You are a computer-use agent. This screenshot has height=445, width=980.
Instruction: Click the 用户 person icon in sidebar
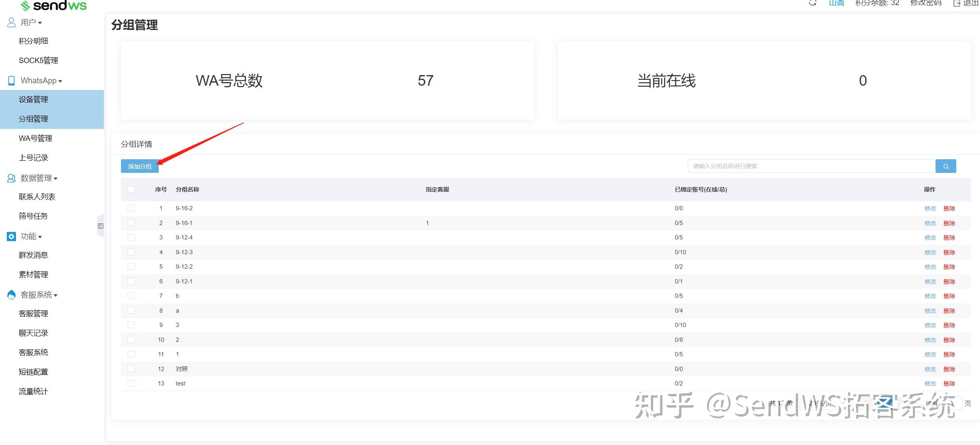11,22
